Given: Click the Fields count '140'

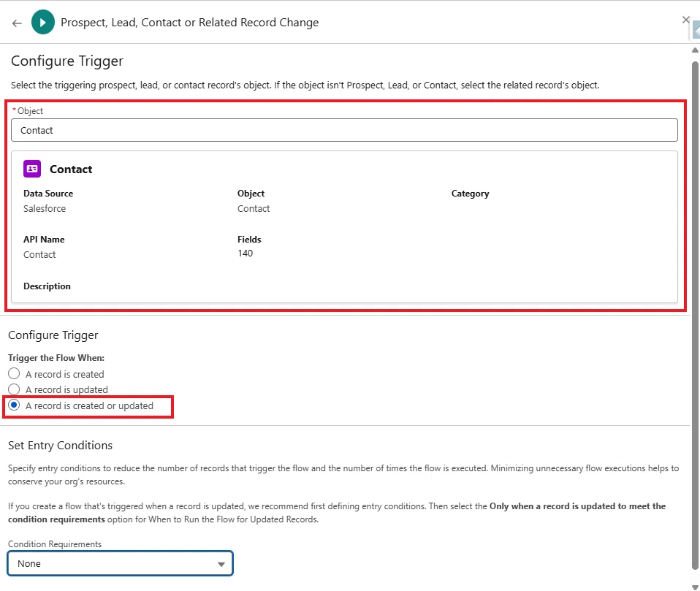Looking at the screenshot, I should (245, 253).
